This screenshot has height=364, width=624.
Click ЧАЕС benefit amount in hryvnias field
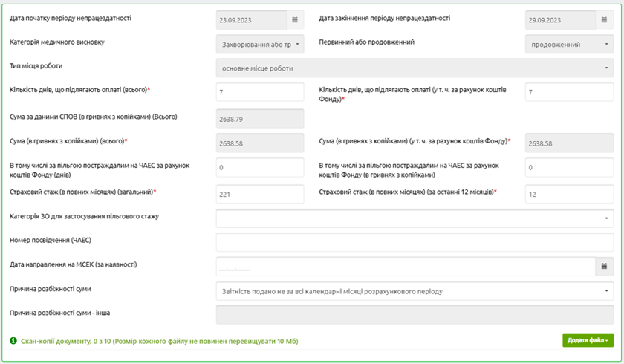(x=569, y=168)
